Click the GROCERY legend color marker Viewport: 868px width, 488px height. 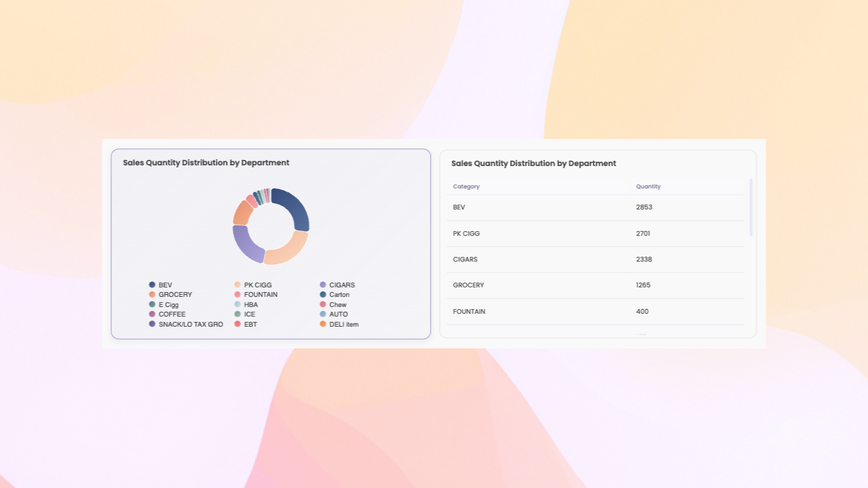[152, 294]
